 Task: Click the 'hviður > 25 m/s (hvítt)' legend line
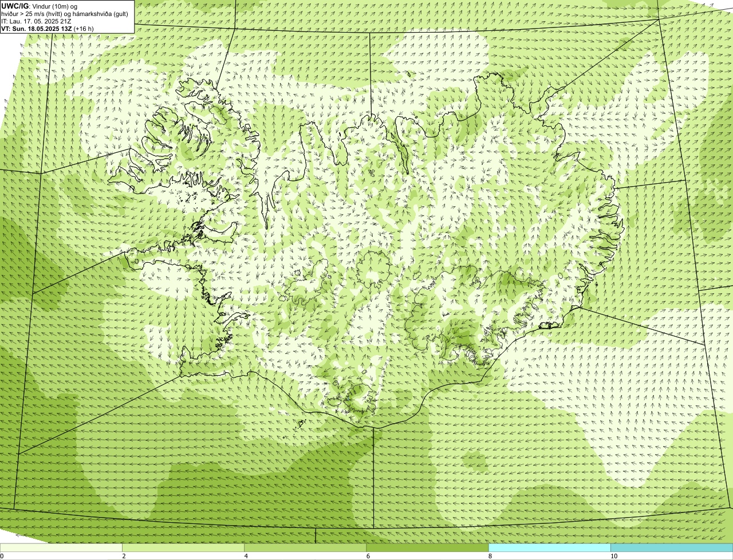coord(65,14)
